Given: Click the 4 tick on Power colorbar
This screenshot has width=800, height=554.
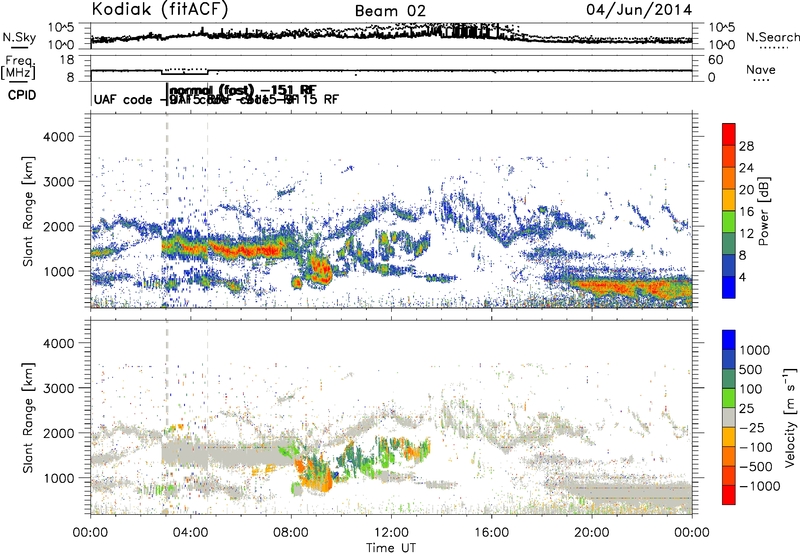Looking at the screenshot, I should [742, 277].
